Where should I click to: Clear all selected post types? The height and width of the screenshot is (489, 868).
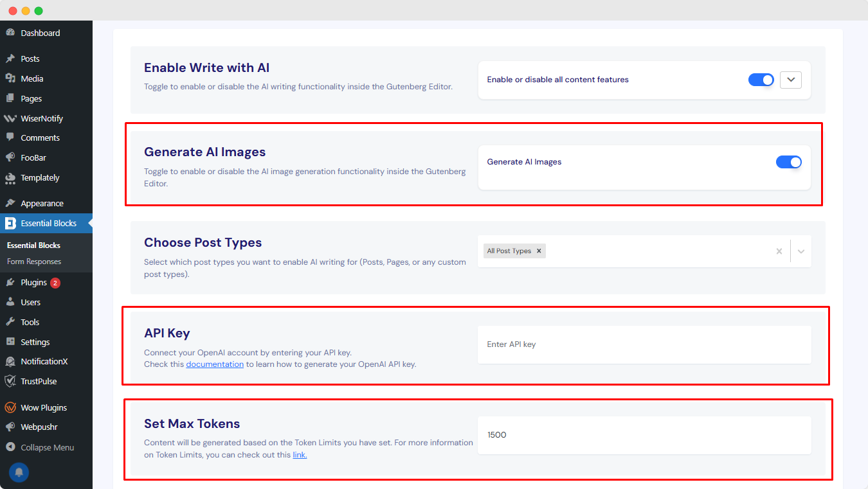[x=779, y=251]
